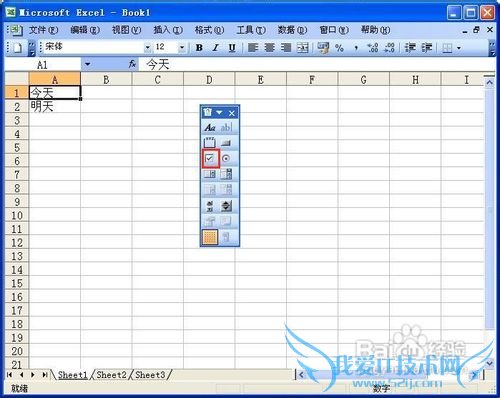Align cell text right
Image resolution: width=500 pixels, height=398 pixels.
coord(286,48)
